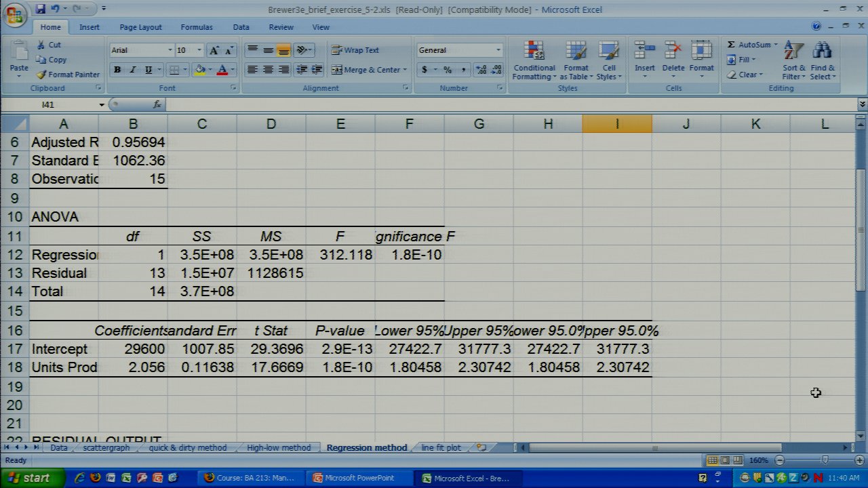Switch to the High-low method sheet
The height and width of the screenshot is (488, 868).
278,448
